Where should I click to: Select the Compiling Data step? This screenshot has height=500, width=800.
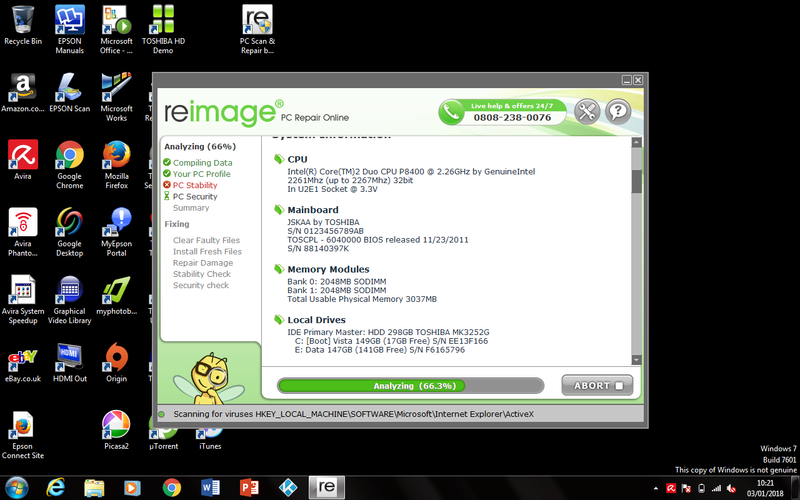point(202,163)
